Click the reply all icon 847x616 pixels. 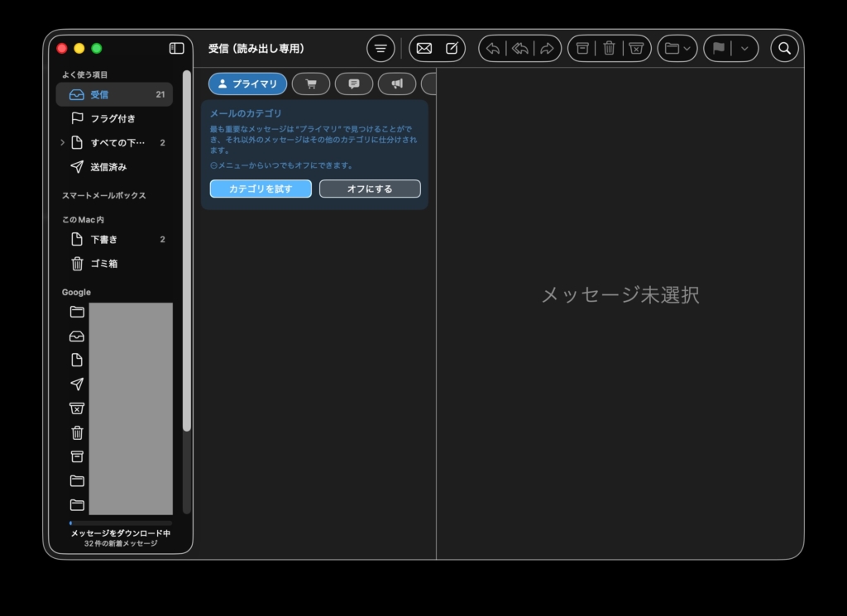coord(520,48)
